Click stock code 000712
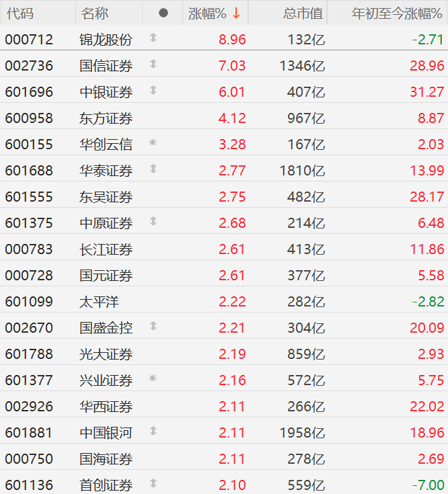 pos(29,40)
